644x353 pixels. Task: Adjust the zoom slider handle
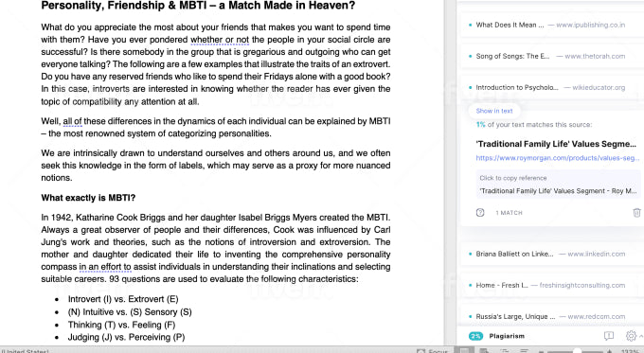click(x=577, y=351)
